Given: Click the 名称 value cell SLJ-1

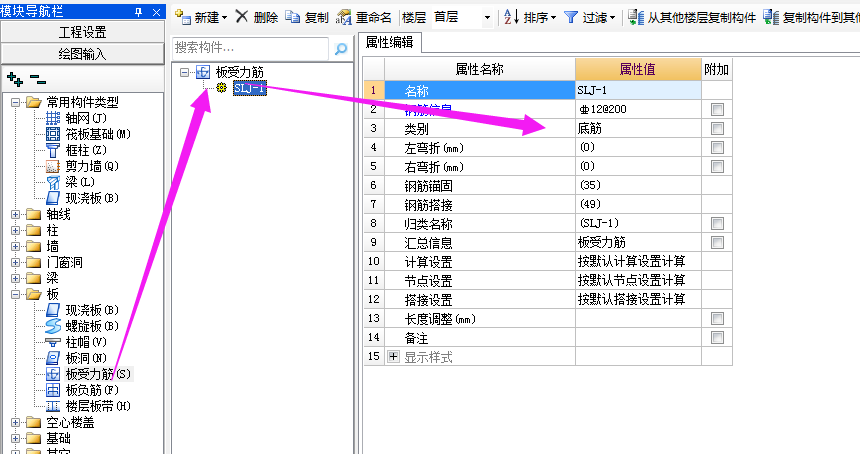Looking at the screenshot, I should pyautogui.click(x=638, y=90).
